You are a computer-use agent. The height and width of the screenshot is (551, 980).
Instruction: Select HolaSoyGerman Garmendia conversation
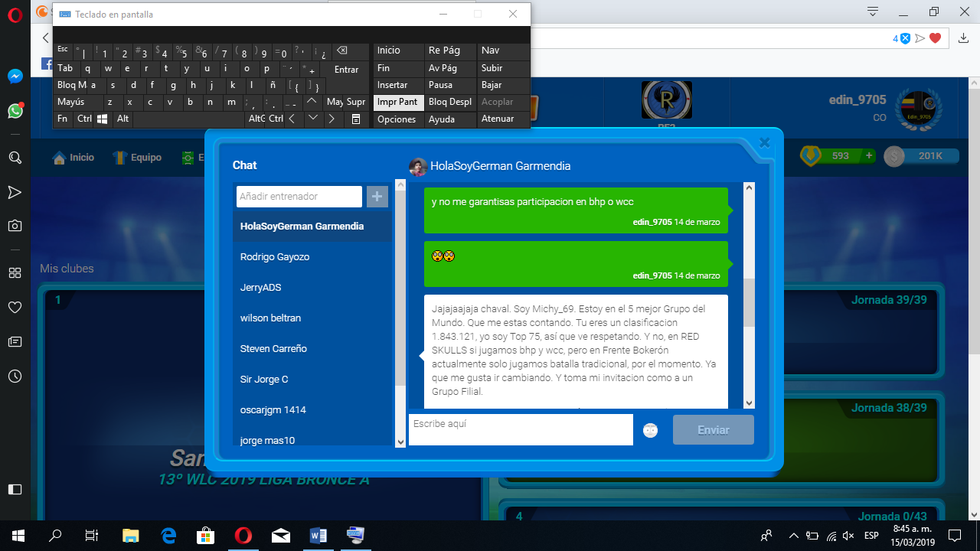pos(312,227)
